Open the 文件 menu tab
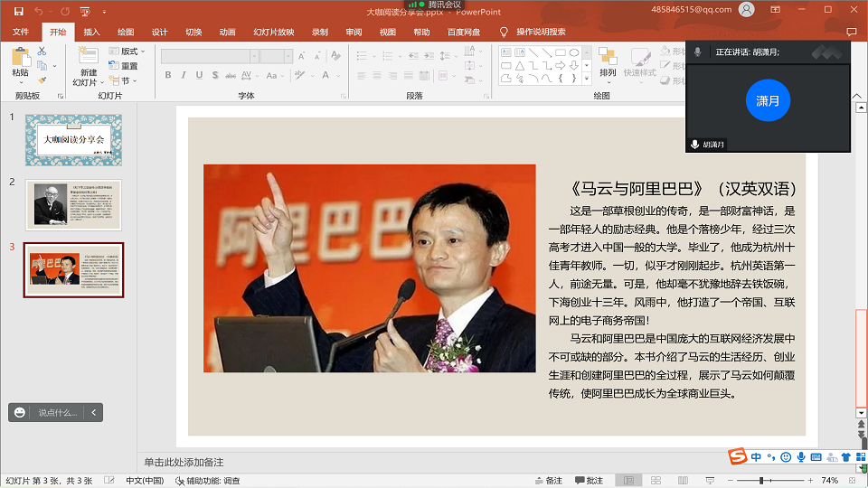Image resolution: width=868 pixels, height=488 pixels. pos(21,33)
